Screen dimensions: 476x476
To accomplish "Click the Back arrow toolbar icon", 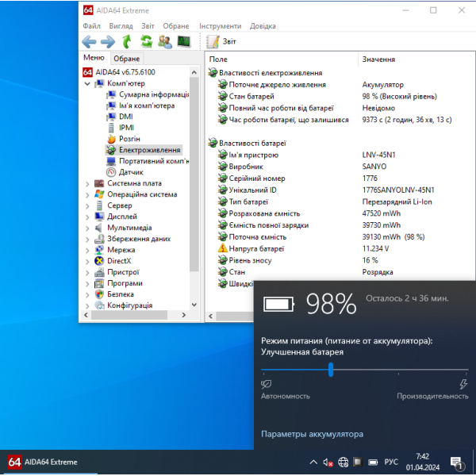I will pos(89,41).
